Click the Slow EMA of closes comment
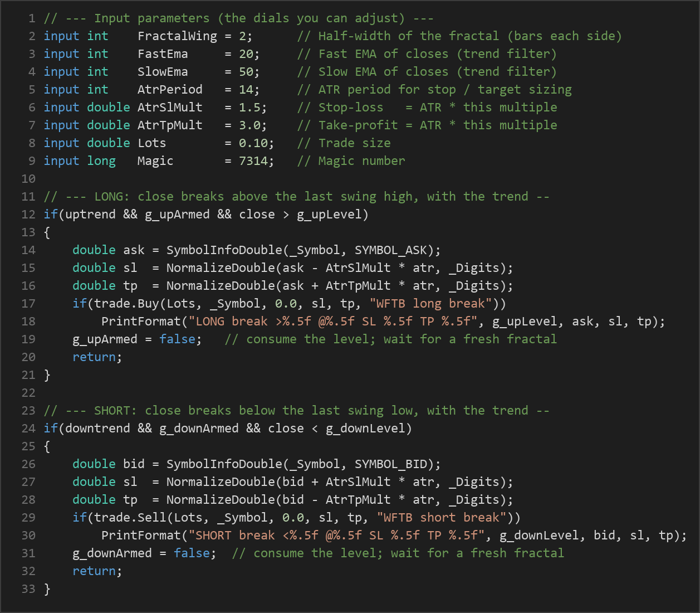The height and width of the screenshot is (613, 700). click(x=427, y=72)
